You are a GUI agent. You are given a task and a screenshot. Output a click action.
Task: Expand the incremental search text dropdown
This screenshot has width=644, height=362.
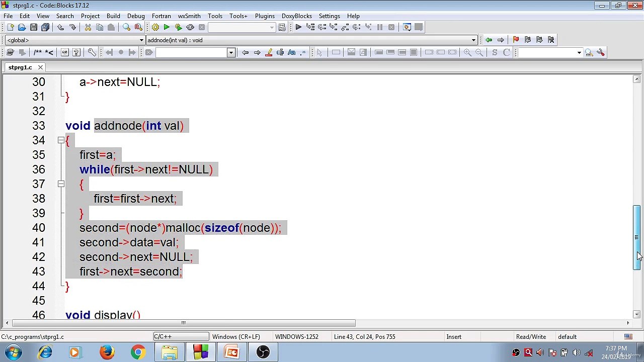[x=231, y=53]
